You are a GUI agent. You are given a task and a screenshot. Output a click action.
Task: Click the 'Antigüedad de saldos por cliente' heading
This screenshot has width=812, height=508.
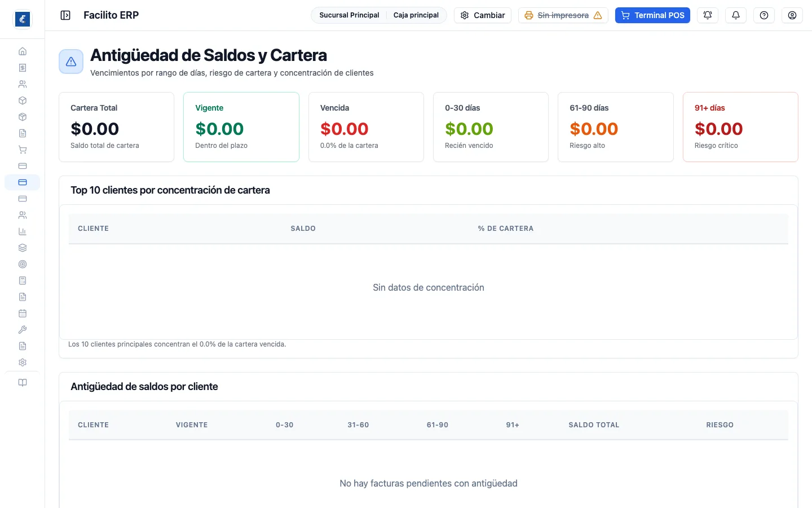144,387
